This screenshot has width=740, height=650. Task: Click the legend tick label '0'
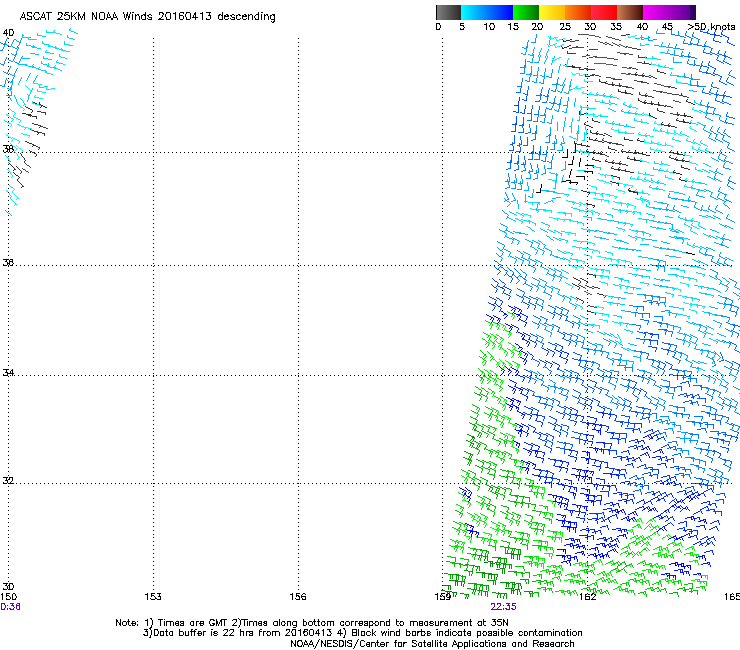[438, 27]
